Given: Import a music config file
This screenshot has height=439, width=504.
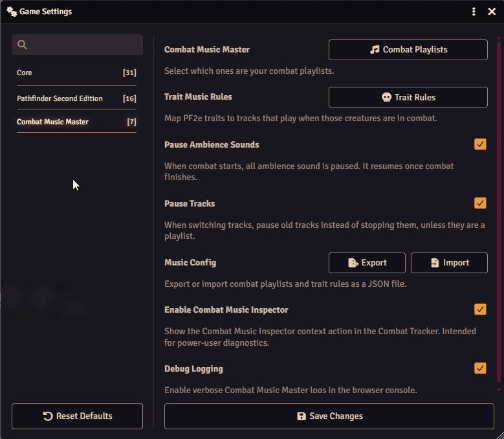Looking at the screenshot, I should (449, 263).
